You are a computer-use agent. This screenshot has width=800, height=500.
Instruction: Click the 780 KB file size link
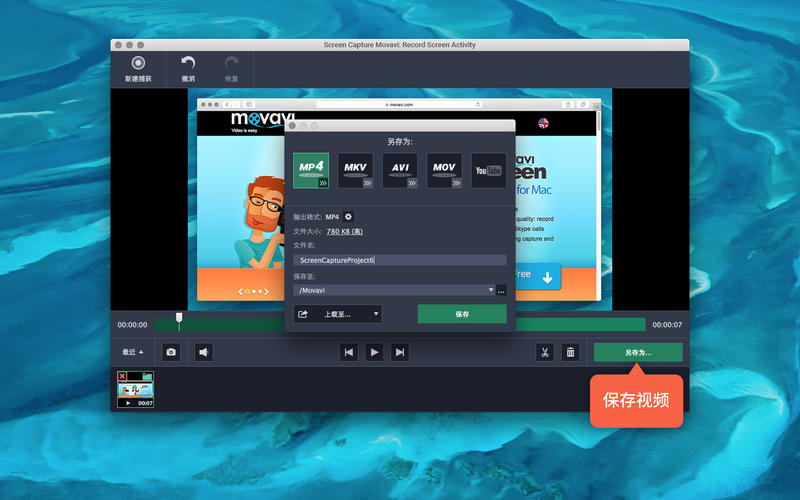coord(344,231)
